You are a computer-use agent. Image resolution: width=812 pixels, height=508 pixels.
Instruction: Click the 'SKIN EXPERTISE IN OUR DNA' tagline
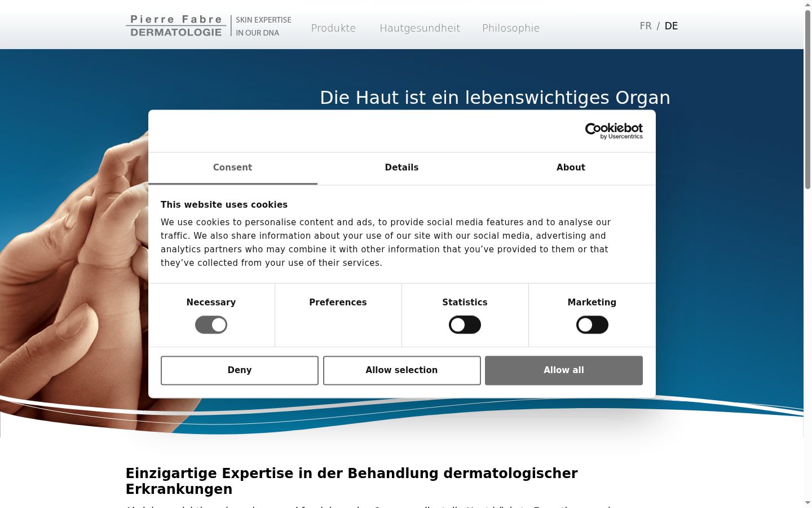[x=263, y=26]
